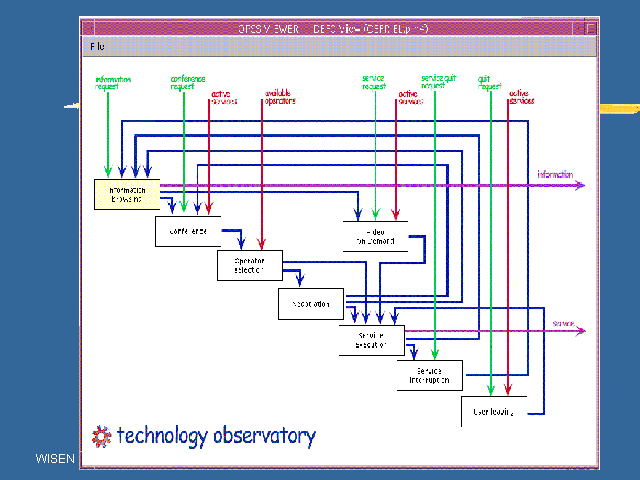Click the technology observatory gear logo
Image resolution: width=640 pixels, height=480 pixels.
[101, 435]
